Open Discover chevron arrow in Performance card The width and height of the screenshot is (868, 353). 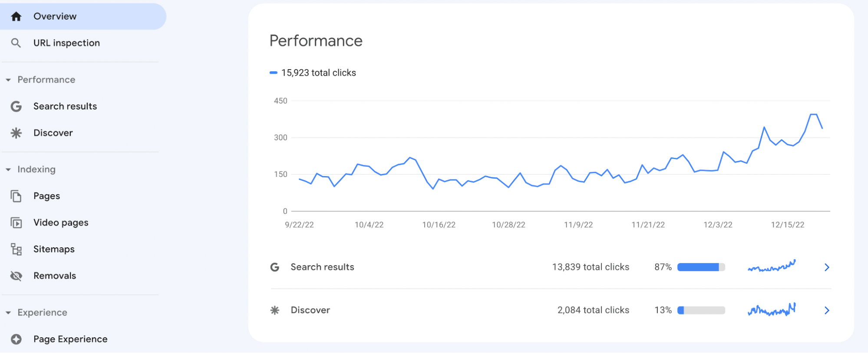(827, 310)
